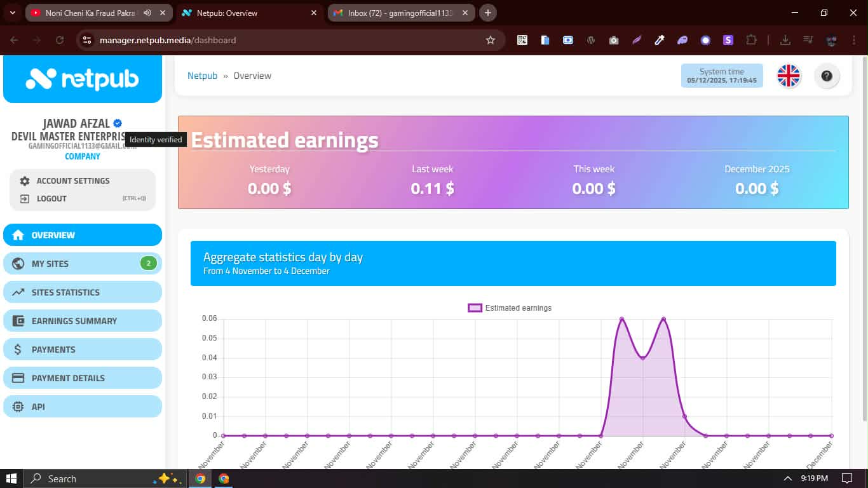Bookmark this page with the star icon
The width and height of the screenshot is (868, 488).
pyautogui.click(x=491, y=40)
